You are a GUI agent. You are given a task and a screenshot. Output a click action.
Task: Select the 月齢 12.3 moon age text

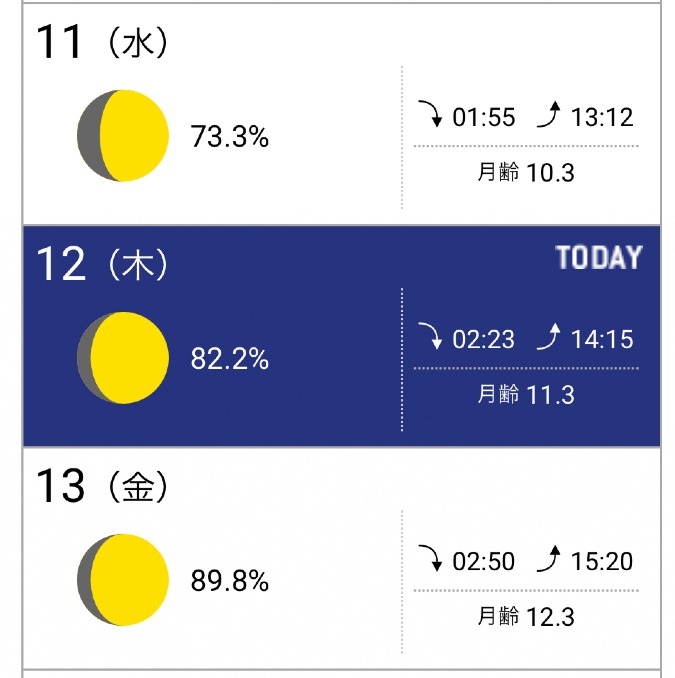pos(526,617)
